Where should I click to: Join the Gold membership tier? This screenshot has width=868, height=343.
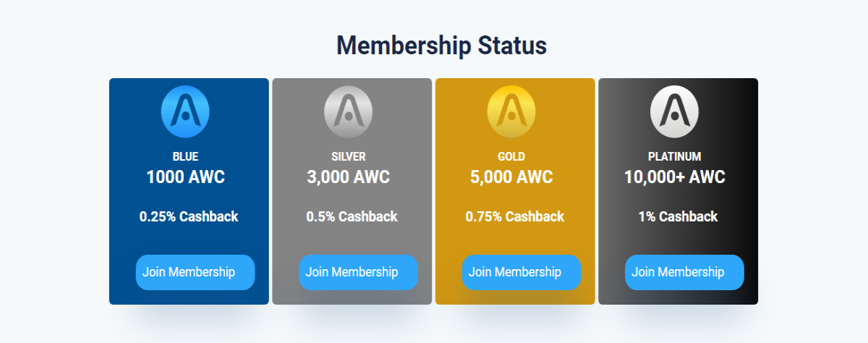point(522,272)
